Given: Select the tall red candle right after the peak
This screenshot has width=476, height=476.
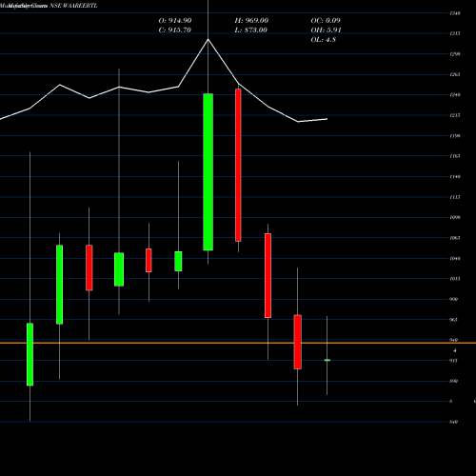Looking at the screenshot, I should pyautogui.click(x=238, y=166).
